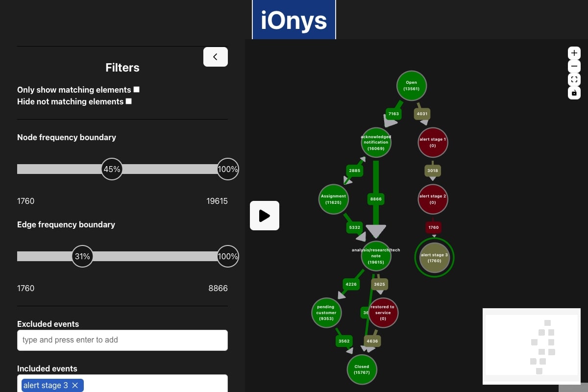Select the Assignment node in graph

[333, 199]
